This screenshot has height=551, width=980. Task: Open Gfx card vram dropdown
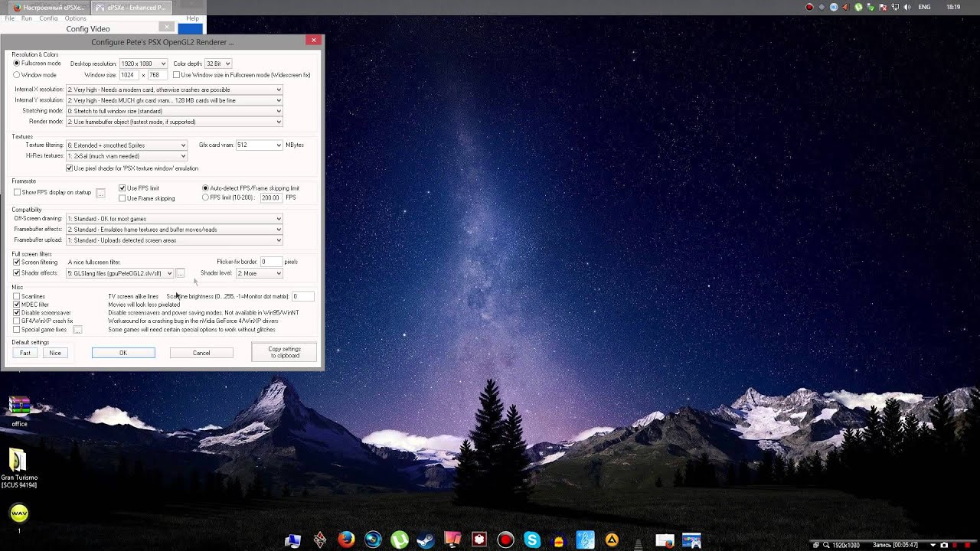[x=260, y=145]
